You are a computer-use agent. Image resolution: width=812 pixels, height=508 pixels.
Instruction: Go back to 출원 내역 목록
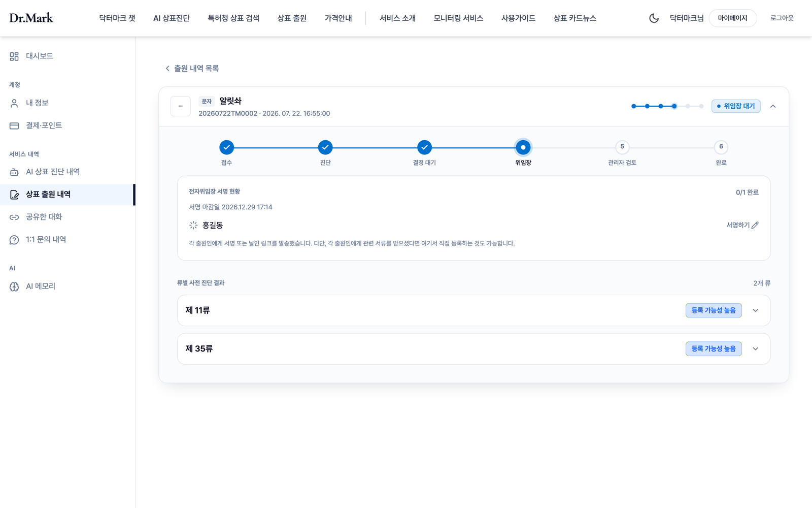[196, 68]
